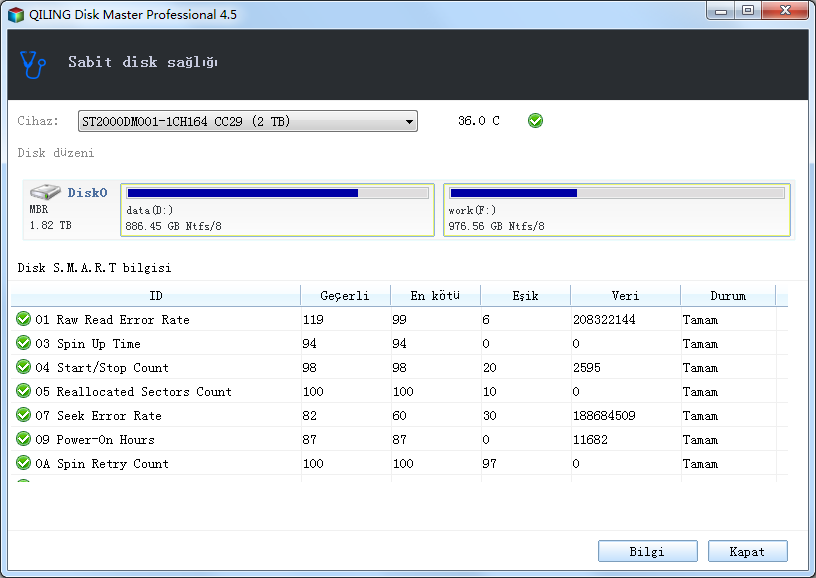
Task: Sort by the Eşik column header
Action: (x=526, y=296)
